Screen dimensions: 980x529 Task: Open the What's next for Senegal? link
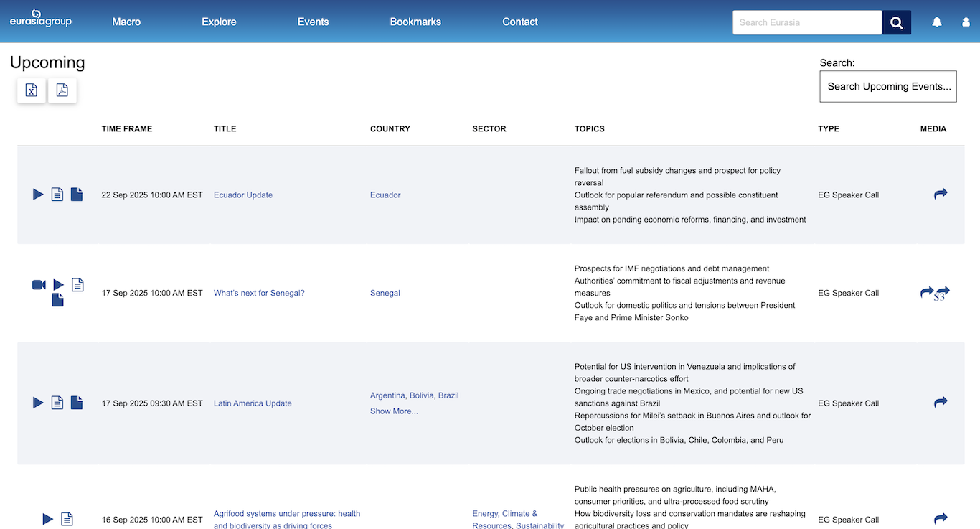[x=259, y=293]
